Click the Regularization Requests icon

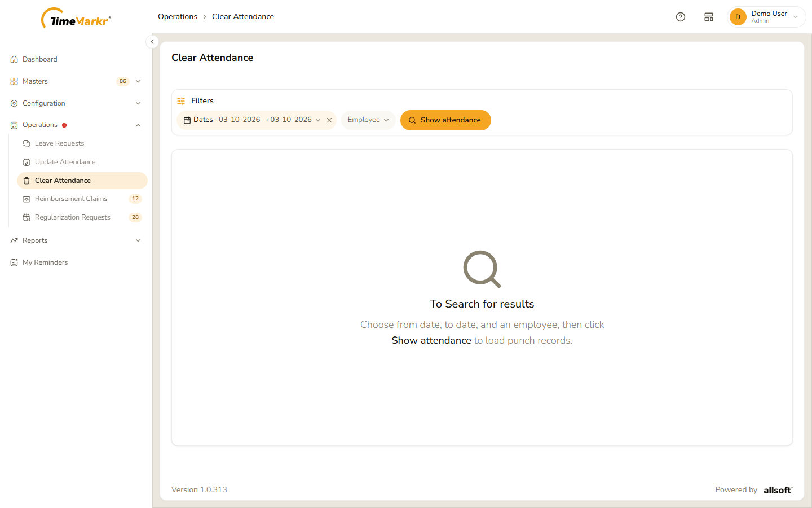tap(27, 217)
